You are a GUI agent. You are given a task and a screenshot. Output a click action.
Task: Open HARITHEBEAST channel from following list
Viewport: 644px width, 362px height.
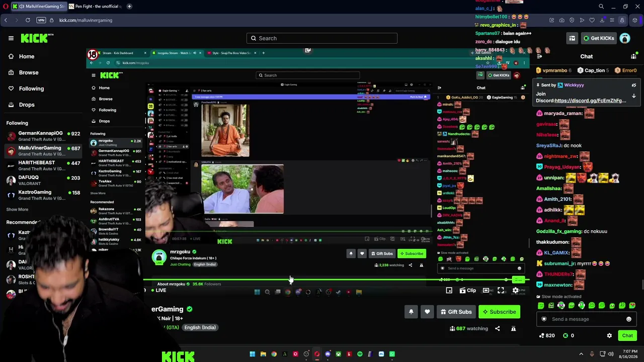click(43, 165)
